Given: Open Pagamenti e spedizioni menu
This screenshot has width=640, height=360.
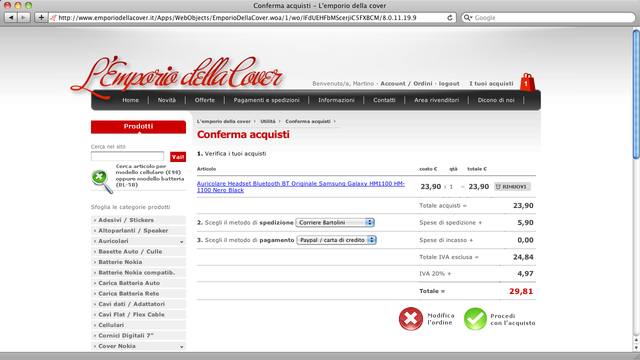Looking at the screenshot, I should point(267,100).
